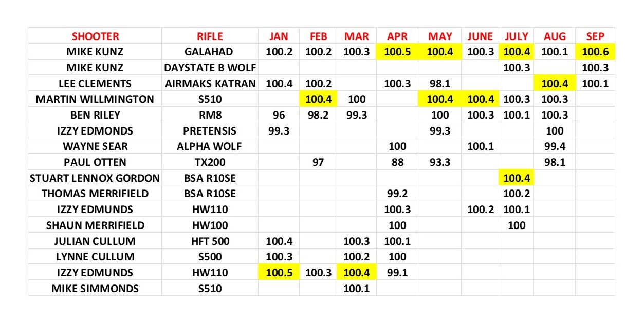
Task: Click the highlighted 100.6 score cell
Action: (x=595, y=52)
